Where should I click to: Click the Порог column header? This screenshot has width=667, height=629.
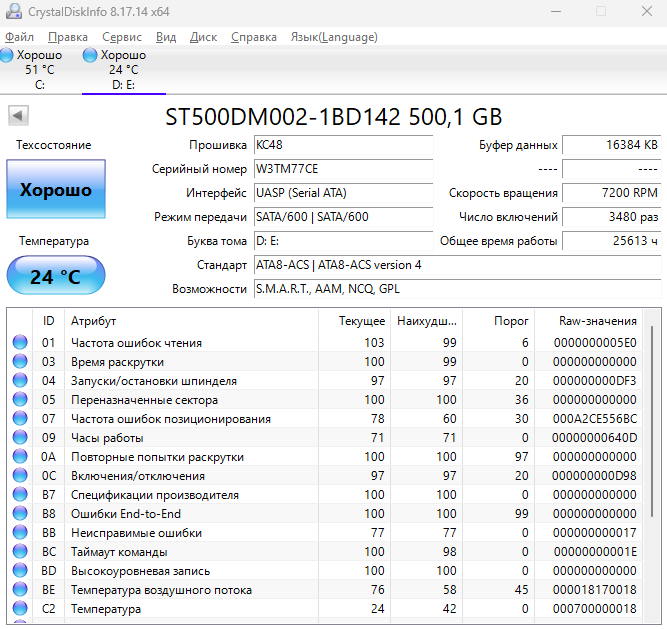(x=499, y=321)
